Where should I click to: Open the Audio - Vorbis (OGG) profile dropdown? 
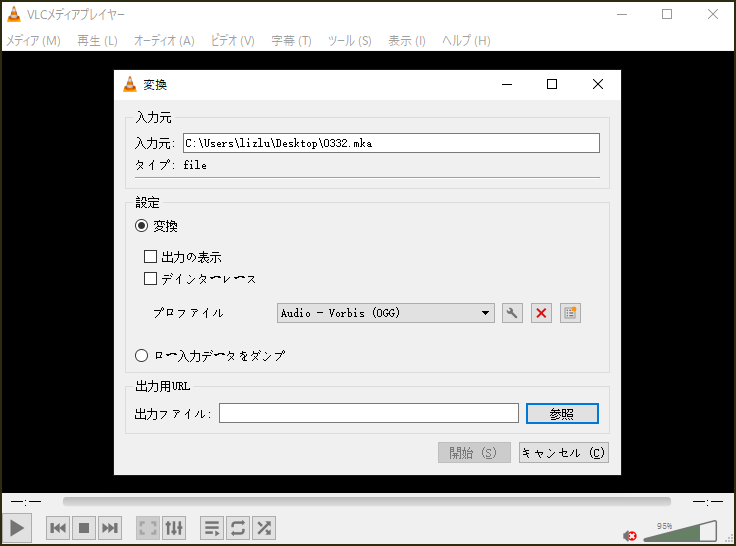click(386, 313)
